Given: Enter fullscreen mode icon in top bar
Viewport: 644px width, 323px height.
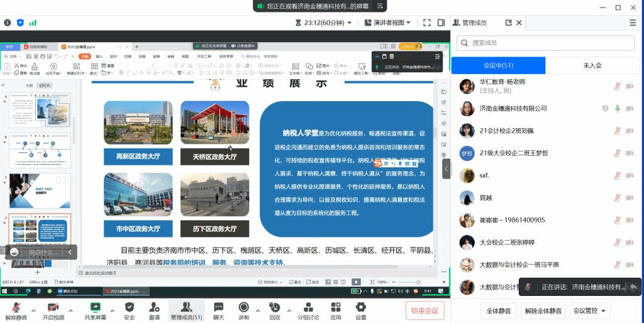Looking at the screenshot, I should click(x=427, y=23).
